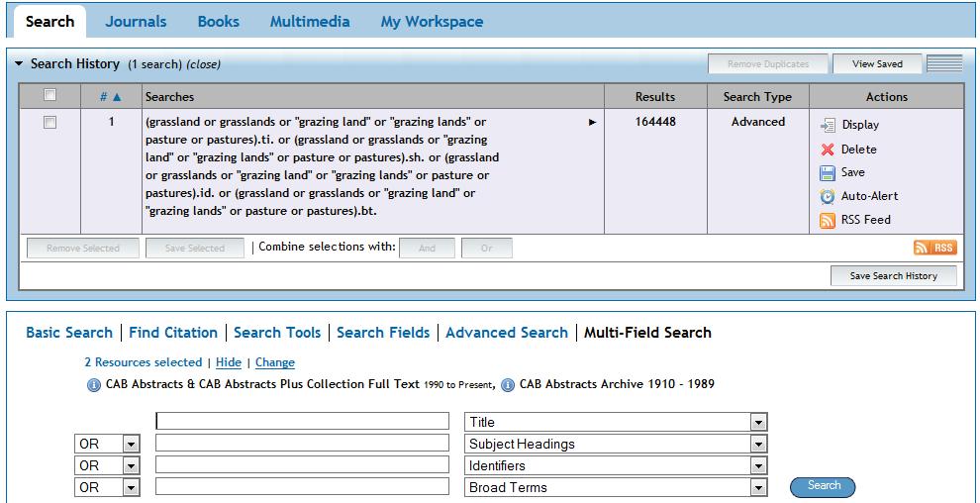Click the Search Type column header

point(757,97)
